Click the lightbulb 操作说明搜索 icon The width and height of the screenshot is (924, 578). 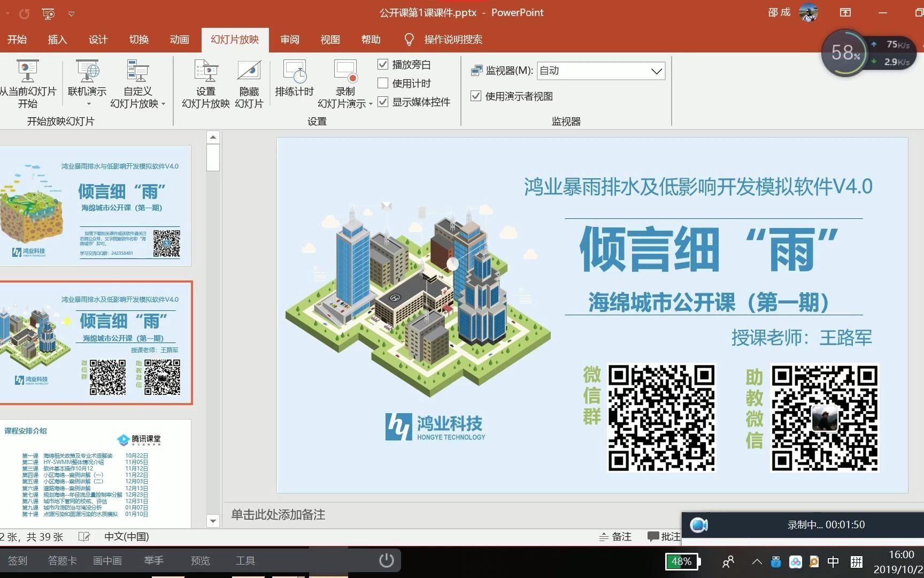409,40
